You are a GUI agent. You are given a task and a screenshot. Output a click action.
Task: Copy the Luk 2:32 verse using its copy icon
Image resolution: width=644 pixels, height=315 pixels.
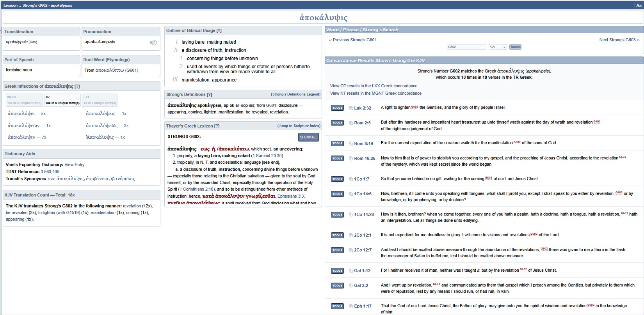coord(351,108)
